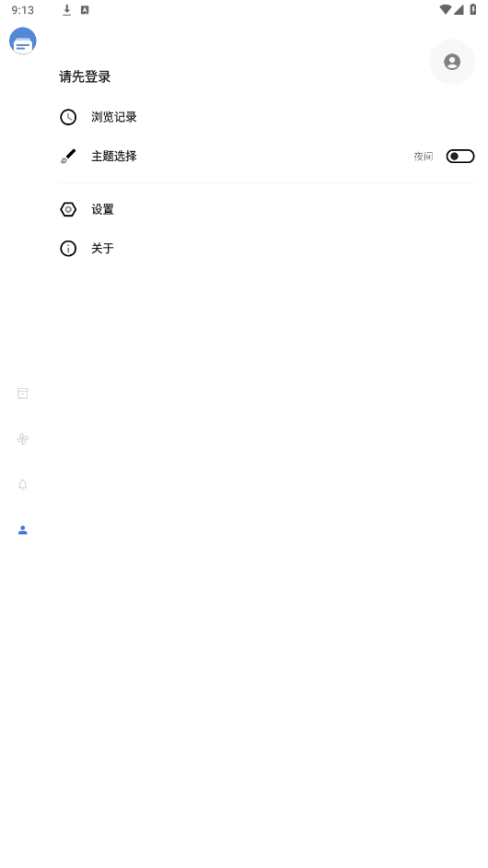This screenshot has height=868, width=488.
Task: Open the profile avatar button
Action: click(452, 62)
